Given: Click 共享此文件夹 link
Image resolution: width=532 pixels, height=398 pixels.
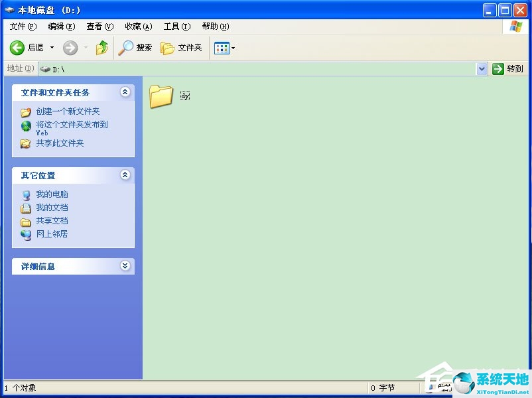Looking at the screenshot, I should (60, 143).
